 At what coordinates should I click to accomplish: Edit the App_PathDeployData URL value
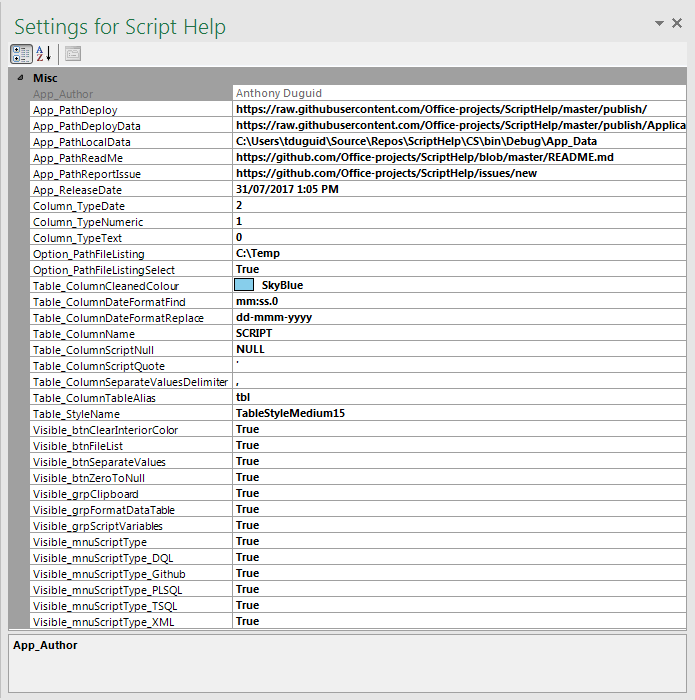(x=459, y=125)
